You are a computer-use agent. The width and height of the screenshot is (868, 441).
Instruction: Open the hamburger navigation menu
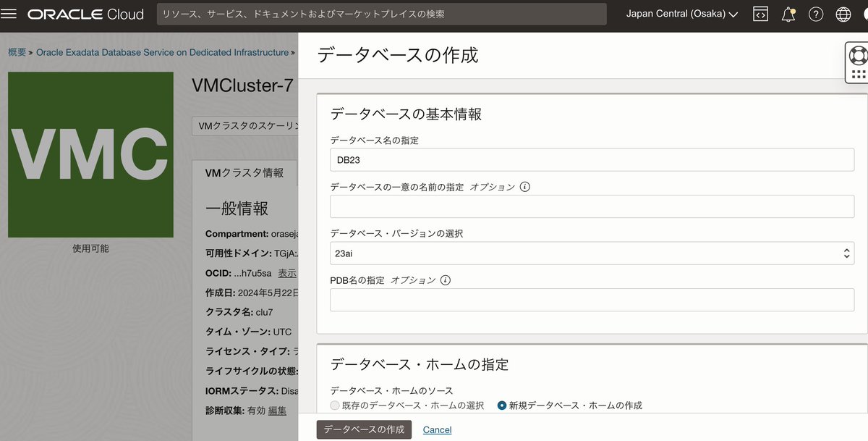9,14
